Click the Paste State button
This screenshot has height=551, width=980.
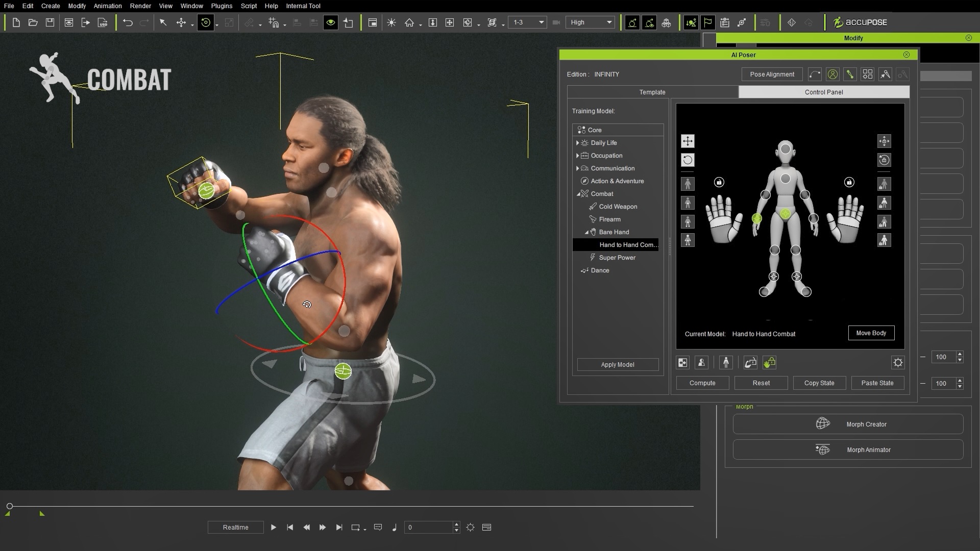877,383
